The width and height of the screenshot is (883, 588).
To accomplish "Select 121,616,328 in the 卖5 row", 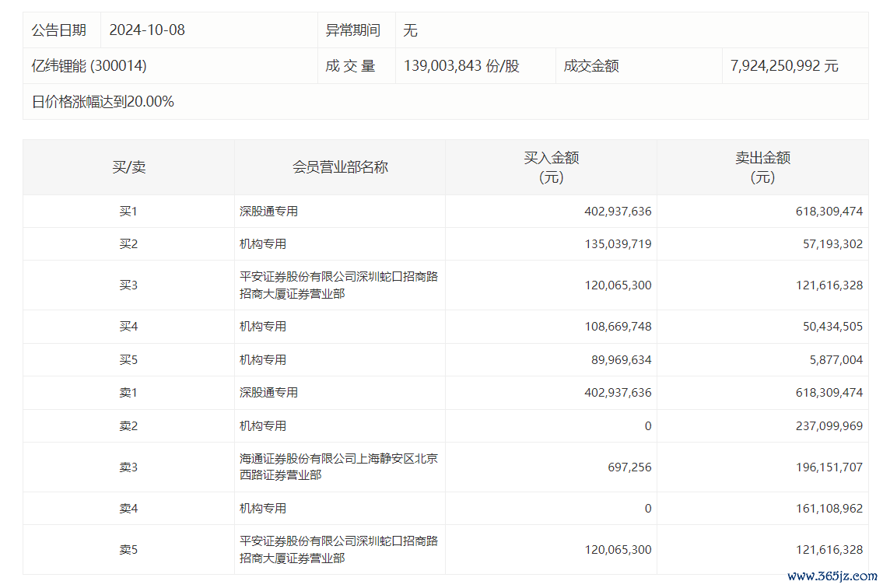I will click(829, 549).
